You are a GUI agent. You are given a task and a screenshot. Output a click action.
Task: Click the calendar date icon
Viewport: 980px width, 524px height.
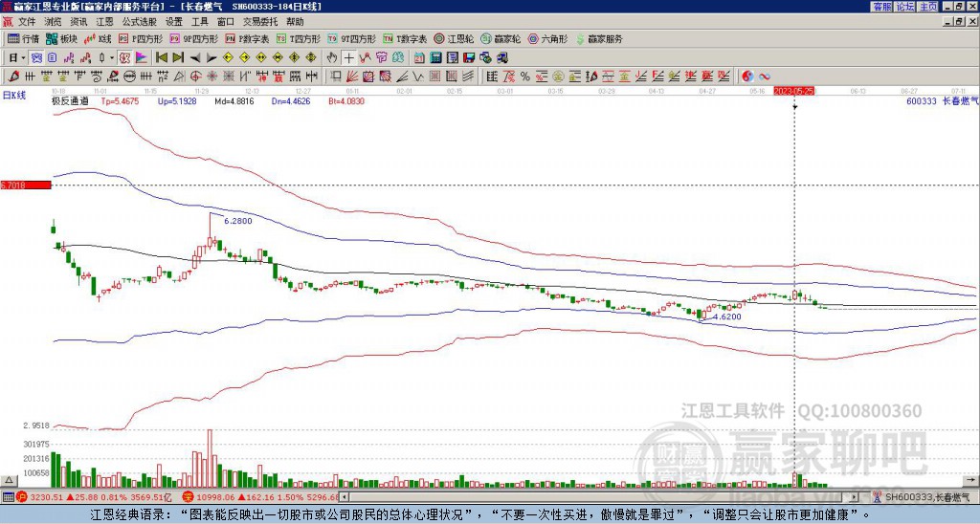pos(419,57)
